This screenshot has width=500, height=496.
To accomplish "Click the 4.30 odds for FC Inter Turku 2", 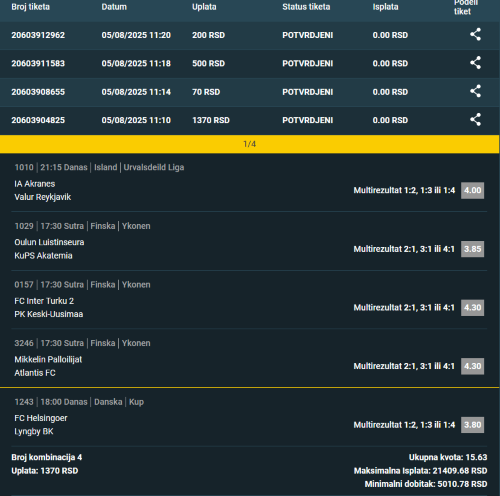I will [472, 307].
